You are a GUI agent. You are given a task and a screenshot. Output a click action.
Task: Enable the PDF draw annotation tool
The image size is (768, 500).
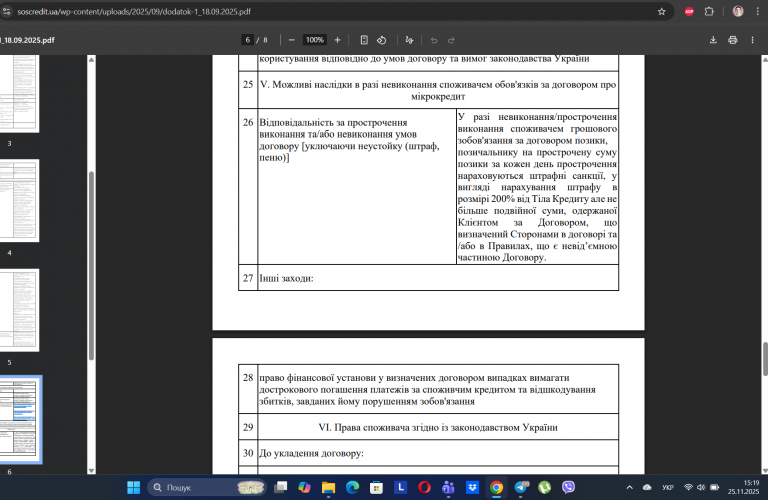[409, 40]
